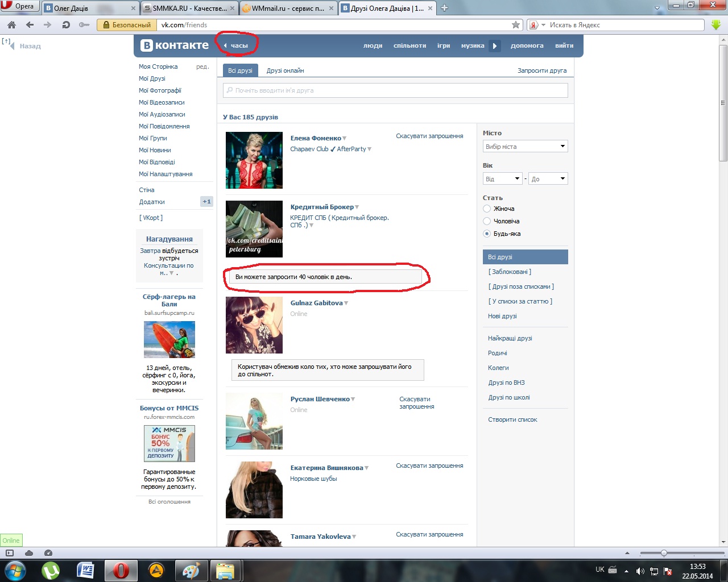Expand the arrow next to Gulnaz Gabitova
This screenshot has height=582, width=728.
pos(346,304)
